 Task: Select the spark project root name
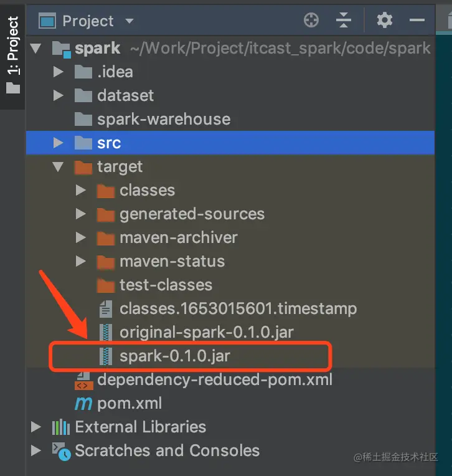pos(97,49)
